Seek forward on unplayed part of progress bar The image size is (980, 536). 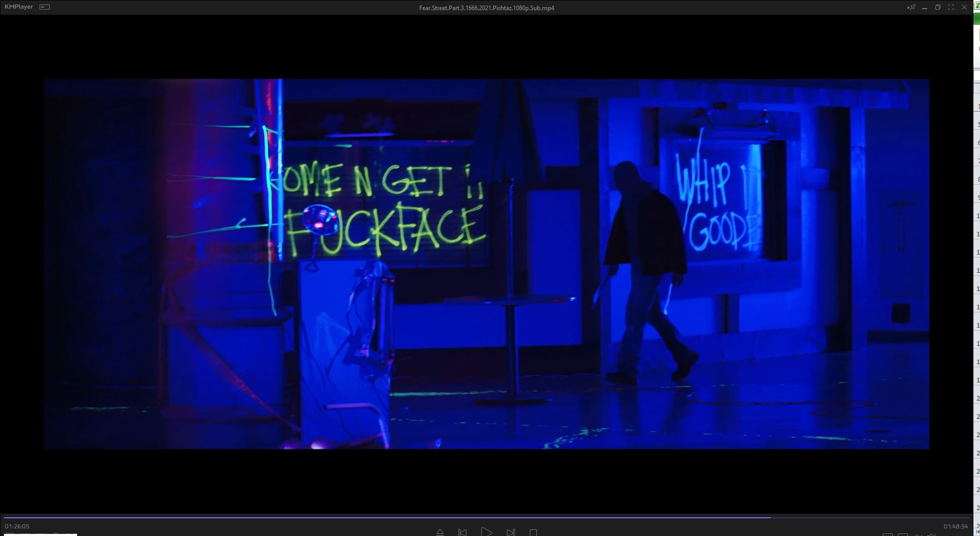[x=862, y=518]
